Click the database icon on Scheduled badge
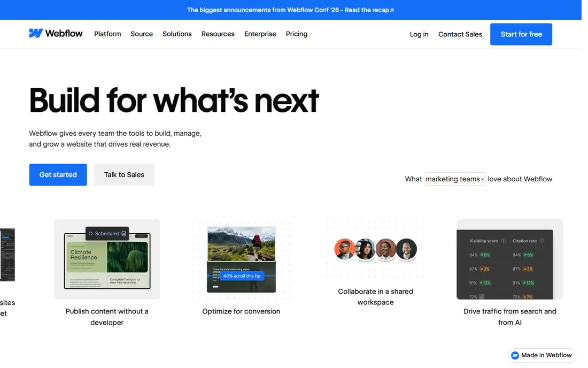Screen dimensions: 588x368 coord(124,233)
